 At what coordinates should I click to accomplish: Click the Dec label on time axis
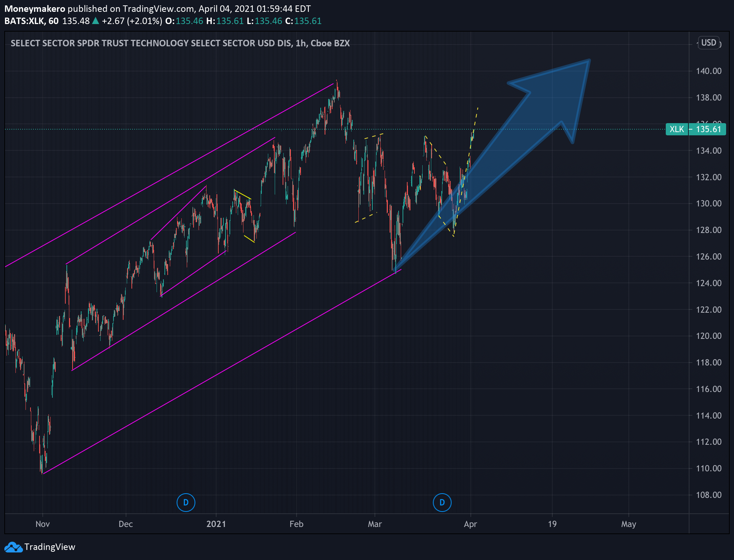(126, 524)
